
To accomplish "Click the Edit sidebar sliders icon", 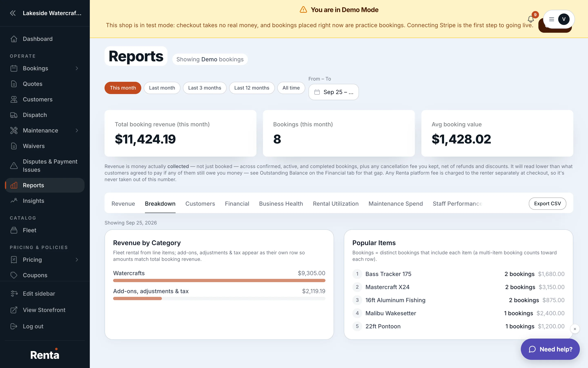I will 14,294.
